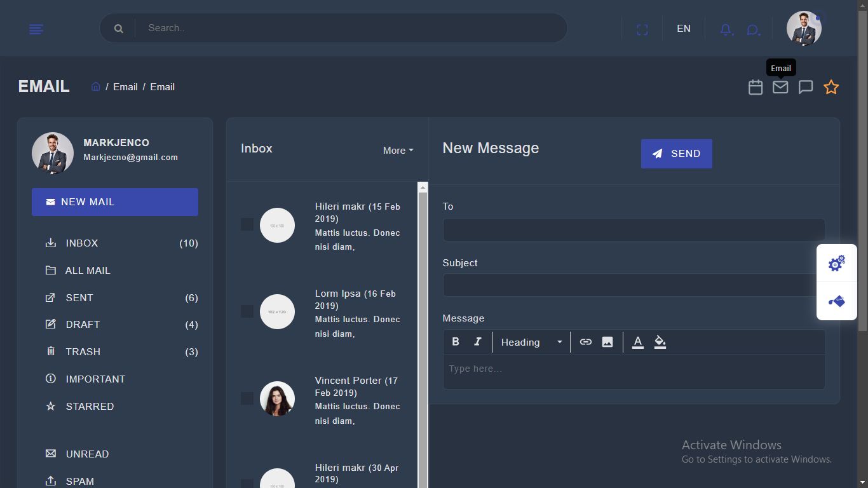Click the NEW MAIL button
Viewport: 868px width, 488px height.
coord(115,202)
